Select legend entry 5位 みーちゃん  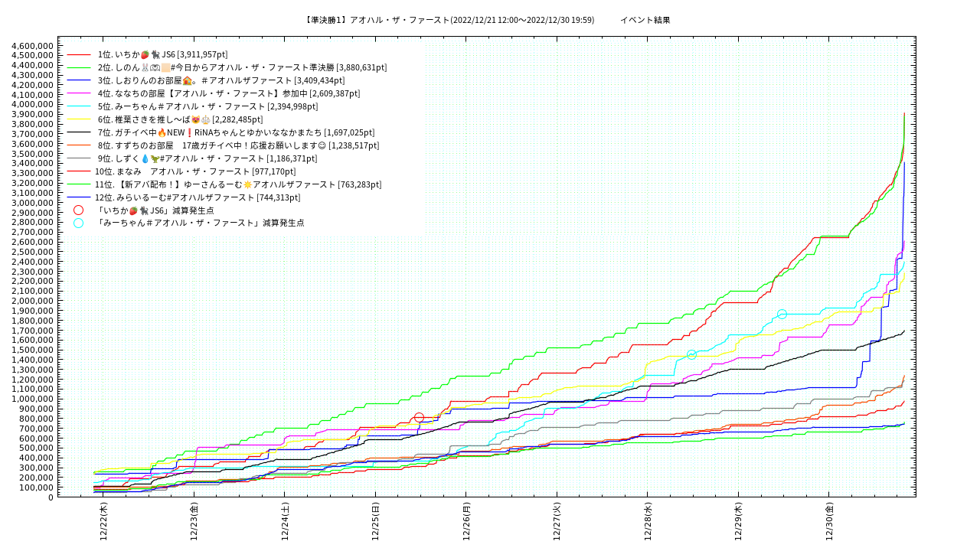(x=207, y=106)
